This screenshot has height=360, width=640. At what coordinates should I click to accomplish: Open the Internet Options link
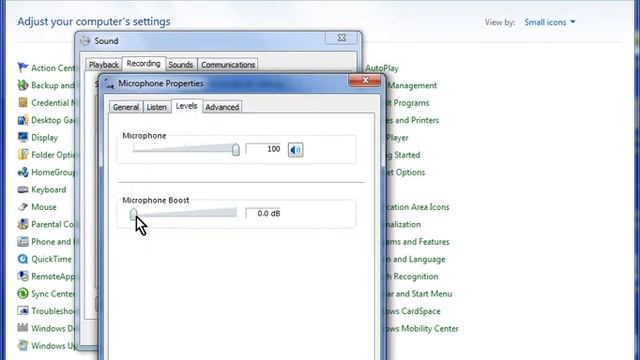405,172
